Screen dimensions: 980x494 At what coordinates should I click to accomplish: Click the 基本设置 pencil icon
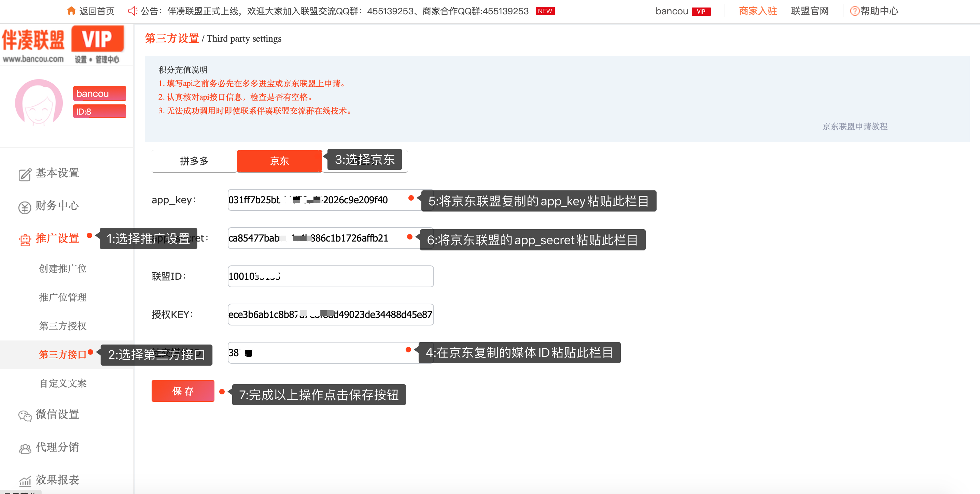[x=25, y=174]
